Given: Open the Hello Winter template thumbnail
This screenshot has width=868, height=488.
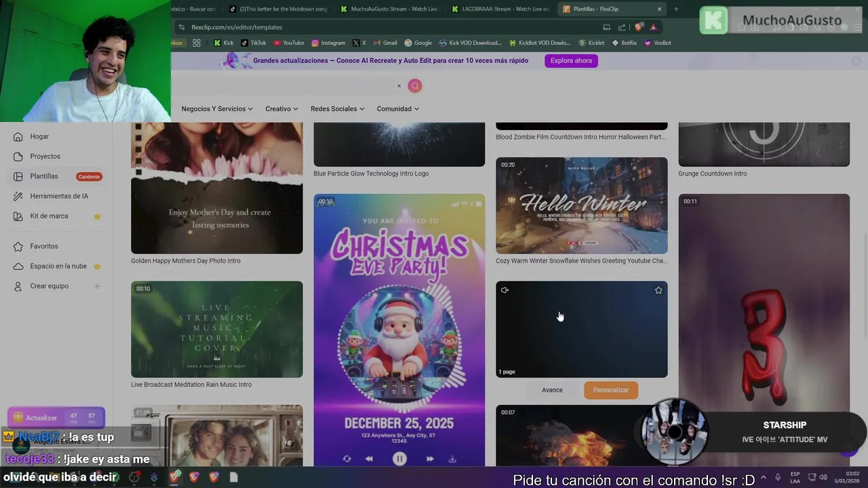Looking at the screenshot, I should (582, 205).
